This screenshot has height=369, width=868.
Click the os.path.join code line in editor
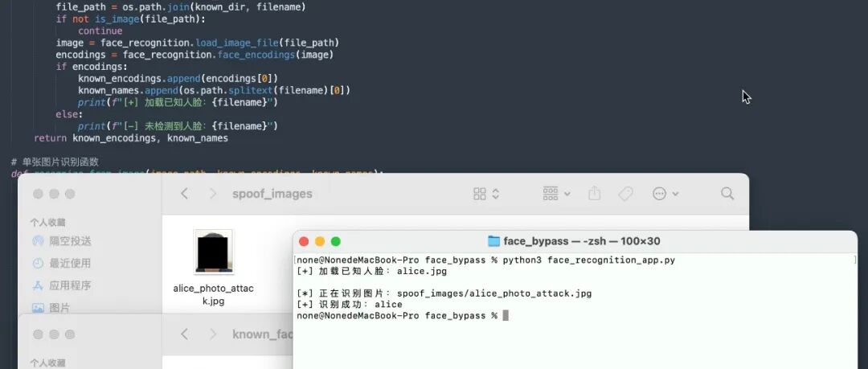coord(181,7)
